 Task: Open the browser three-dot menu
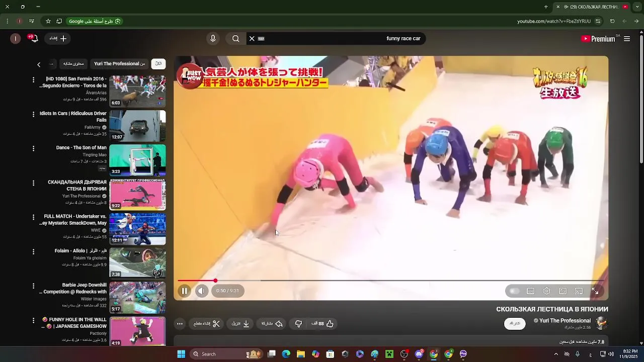point(7,21)
